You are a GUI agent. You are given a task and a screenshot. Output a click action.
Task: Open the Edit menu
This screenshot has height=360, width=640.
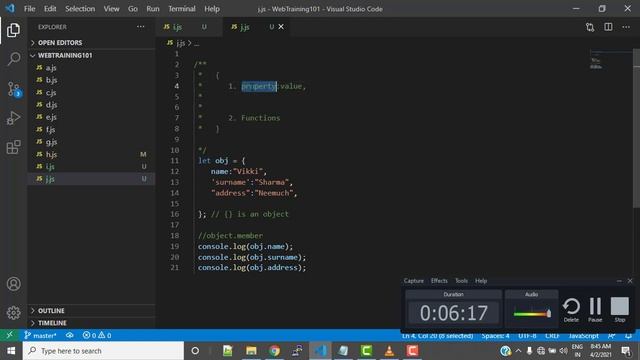coord(50,9)
